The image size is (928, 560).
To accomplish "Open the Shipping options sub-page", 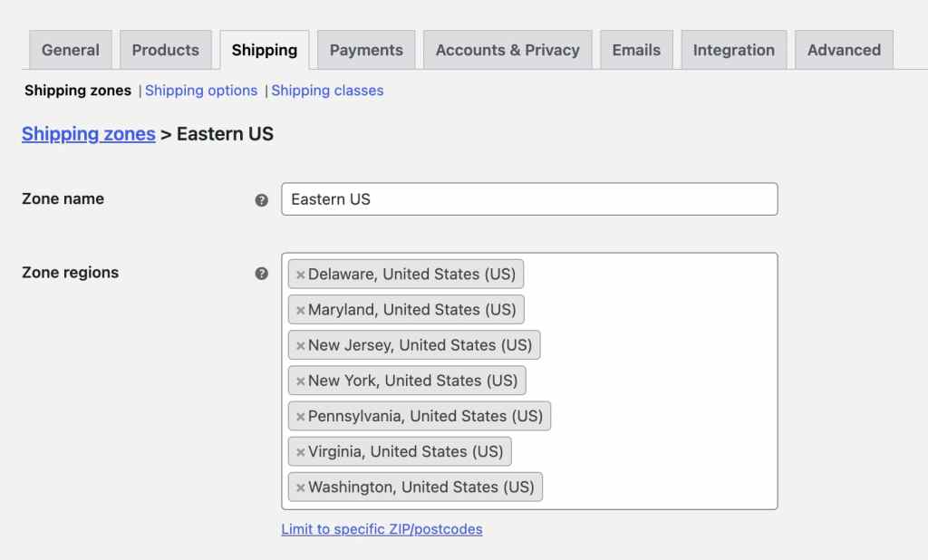I will pos(201,91).
